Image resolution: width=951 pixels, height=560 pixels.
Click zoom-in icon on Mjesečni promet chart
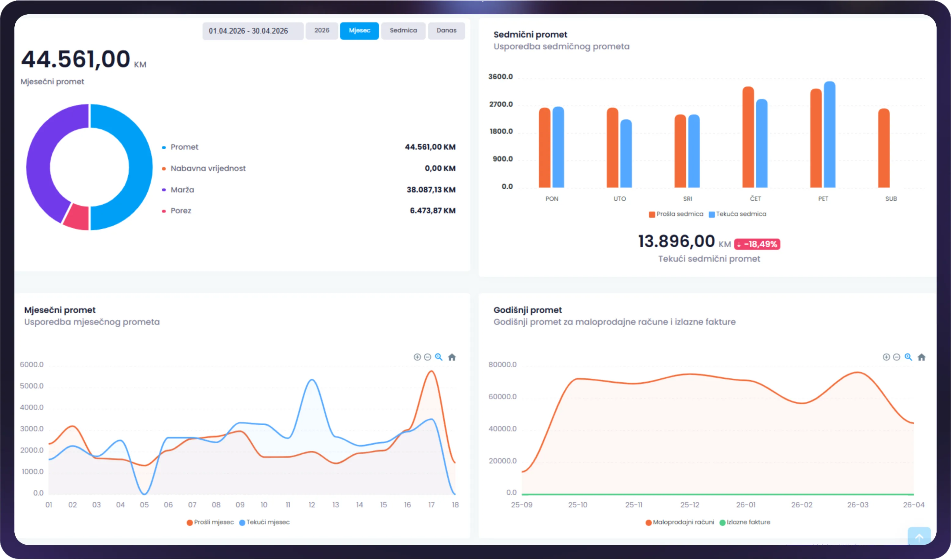(417, 357)
